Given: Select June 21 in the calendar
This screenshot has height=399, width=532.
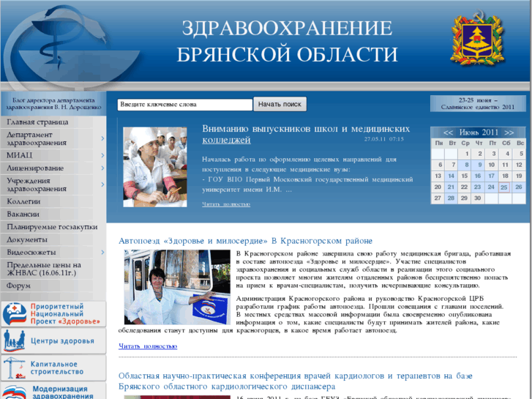Looking at the screenshot, I should 451,187.
